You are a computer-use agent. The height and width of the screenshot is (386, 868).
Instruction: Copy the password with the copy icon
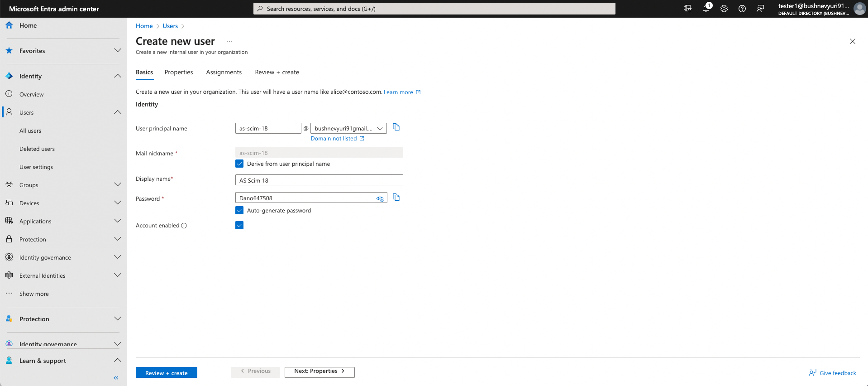coord(396,198)
